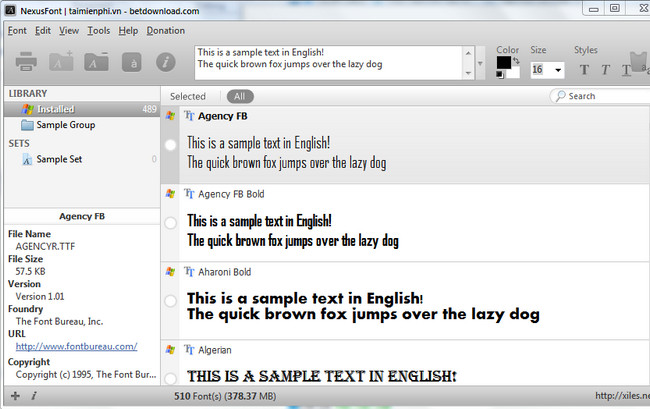The image size is (650, 409).
Task: Click the TrueType icon beside Agency FB Bold
Action: tap(189, 194)
